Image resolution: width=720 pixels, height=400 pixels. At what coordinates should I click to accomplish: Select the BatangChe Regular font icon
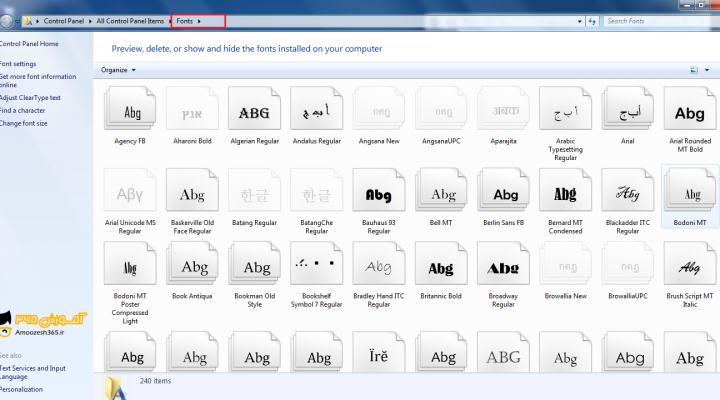tap(316, 190)
